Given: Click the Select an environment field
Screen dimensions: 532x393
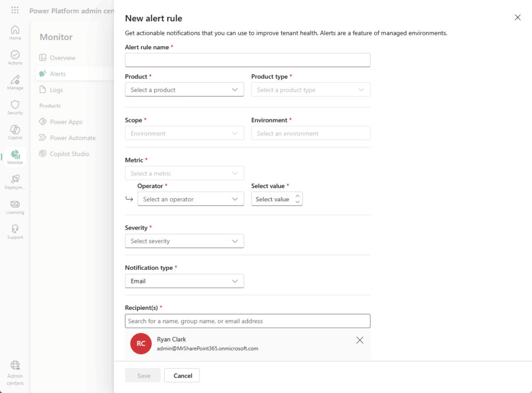Looking at the screenshot, I should 311,133.
